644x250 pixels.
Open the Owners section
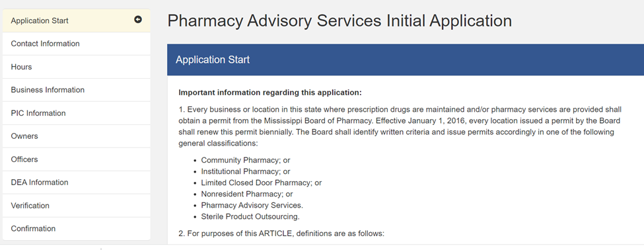77,136
